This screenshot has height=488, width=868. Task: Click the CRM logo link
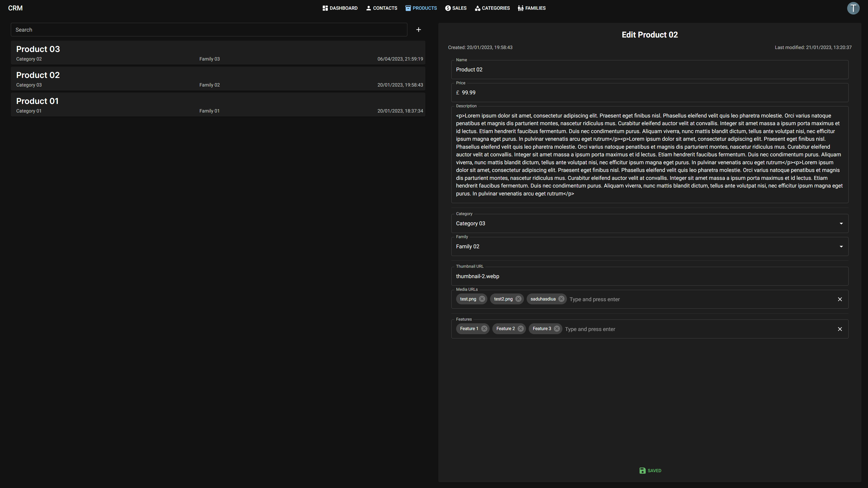click(x=15, y=8)
